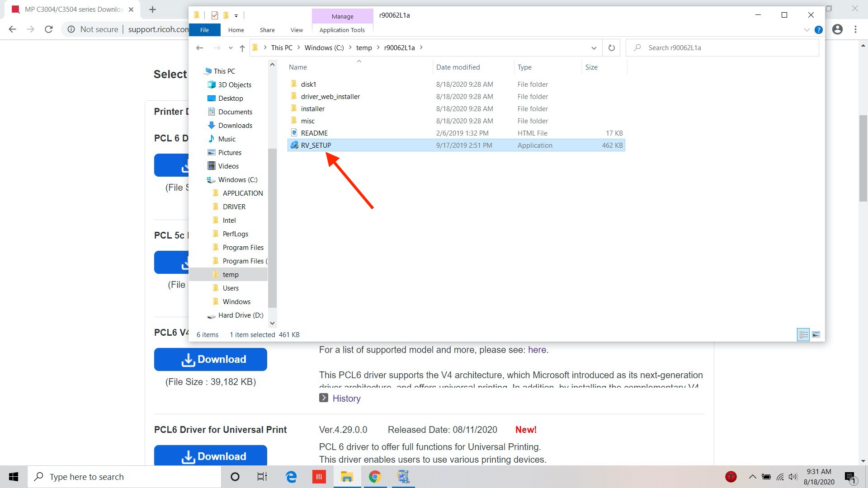Expand the ribbon with chevron
Screen dimensions: 868x488
(x=807, y=30)
